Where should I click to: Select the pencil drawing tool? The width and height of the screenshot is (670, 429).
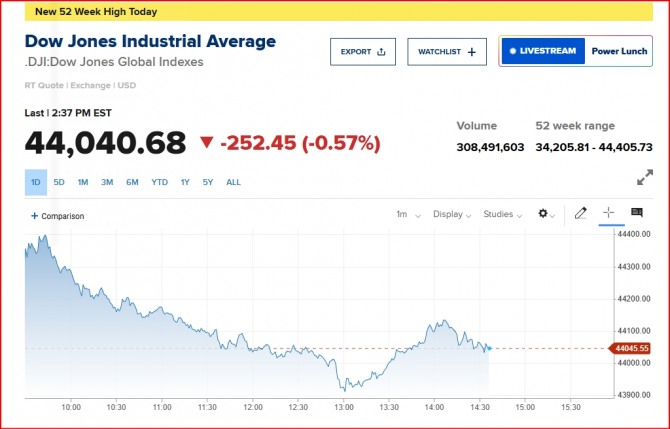[581, 214]
